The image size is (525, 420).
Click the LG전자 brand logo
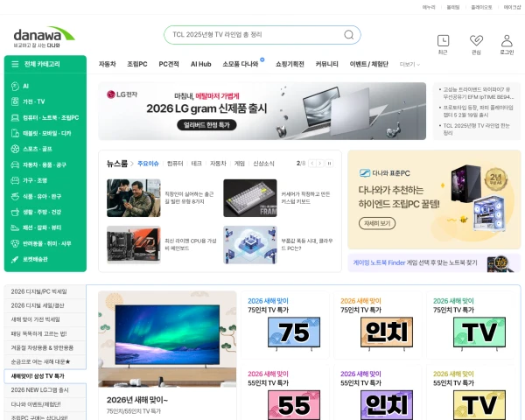point(122,94)
